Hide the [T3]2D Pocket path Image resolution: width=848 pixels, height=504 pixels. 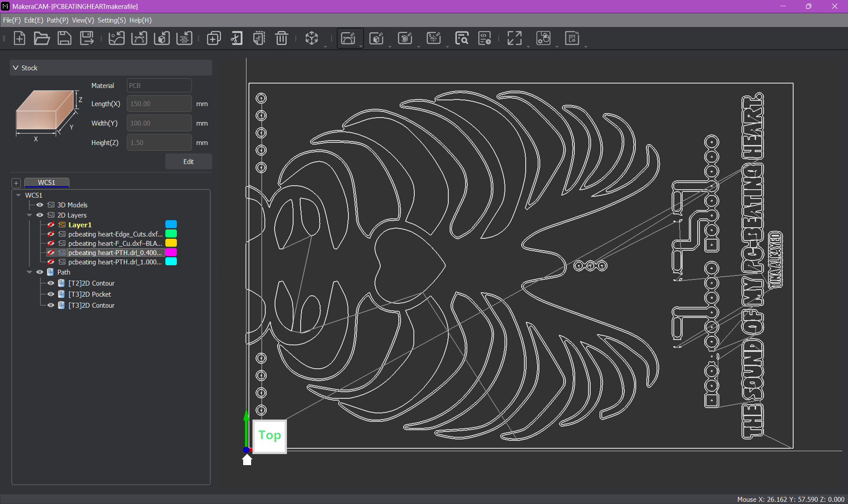click(x=51, y=294)
